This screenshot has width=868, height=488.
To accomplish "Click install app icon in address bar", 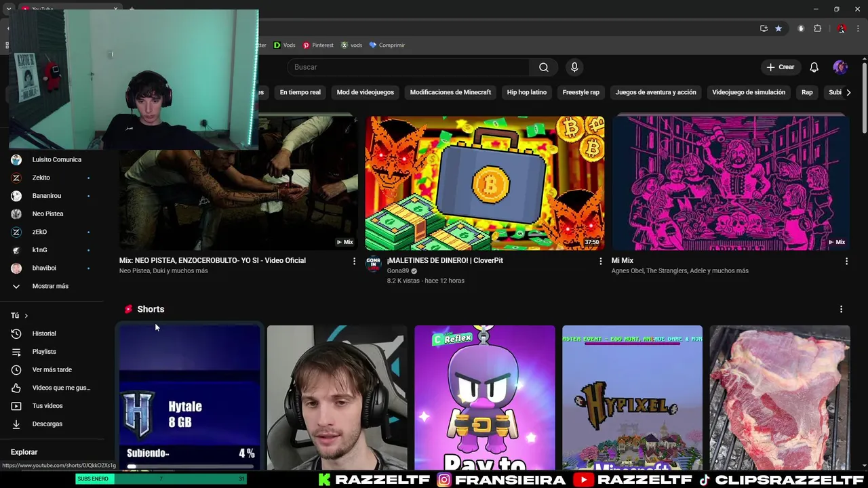I will point(764,28).
